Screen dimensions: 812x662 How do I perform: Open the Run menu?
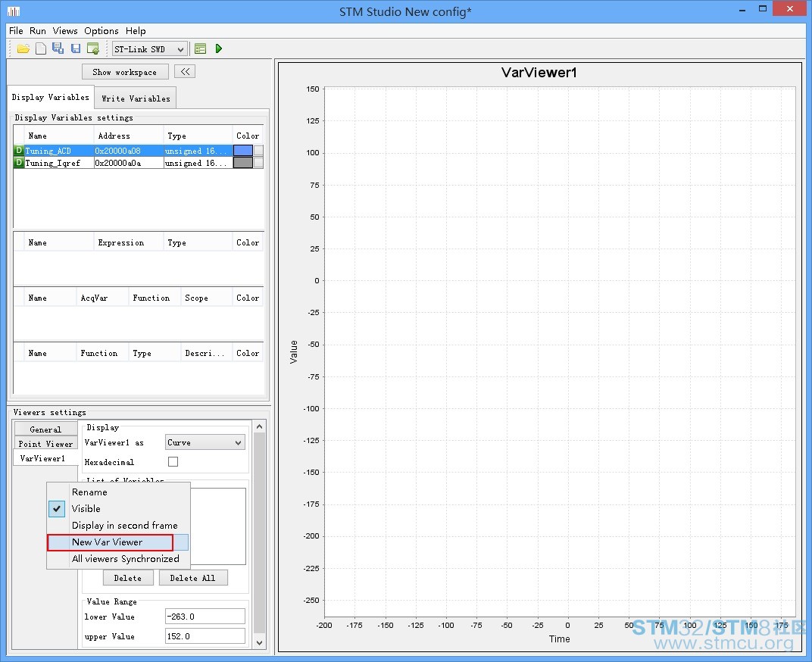pyautogui.click(x=38, y=30)
